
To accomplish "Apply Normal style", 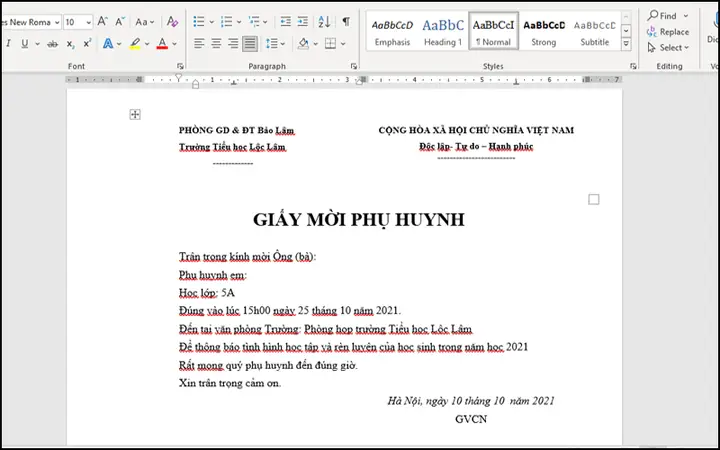I will click(494, 31).
